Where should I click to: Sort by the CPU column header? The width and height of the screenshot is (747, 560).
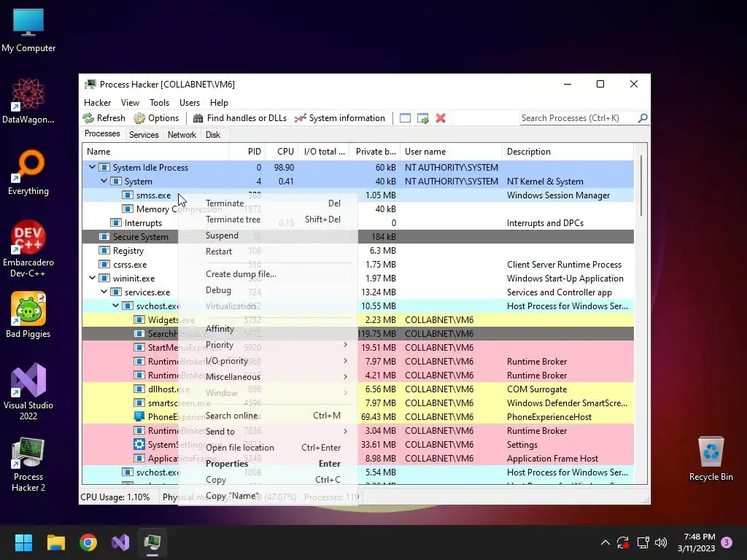pos(282,152)
